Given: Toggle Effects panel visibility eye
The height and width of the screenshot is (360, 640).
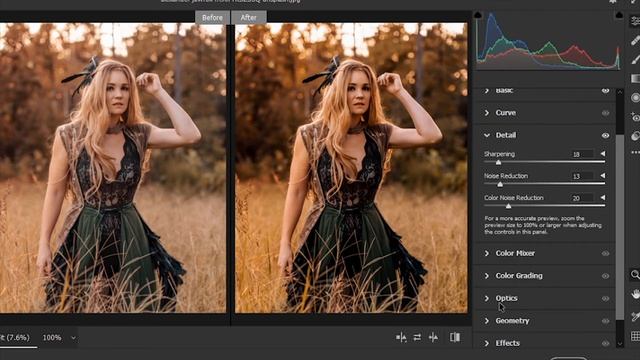Looking at the screenshot, I should (x=605, y=343).
